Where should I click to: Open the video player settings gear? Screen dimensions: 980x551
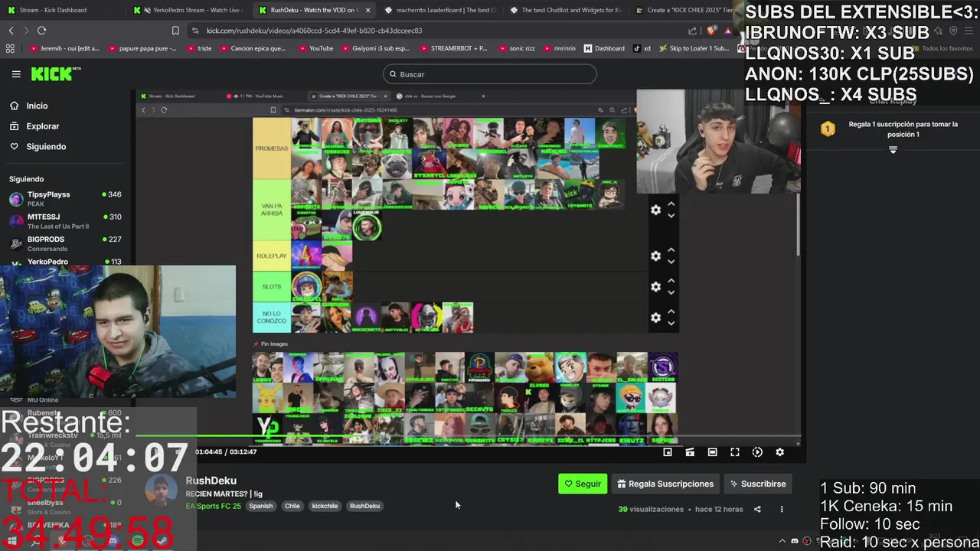779,452
